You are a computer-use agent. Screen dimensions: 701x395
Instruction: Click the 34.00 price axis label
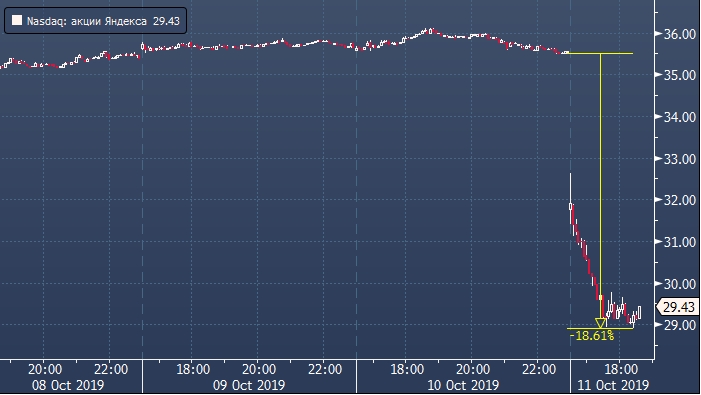coord(680,117)
